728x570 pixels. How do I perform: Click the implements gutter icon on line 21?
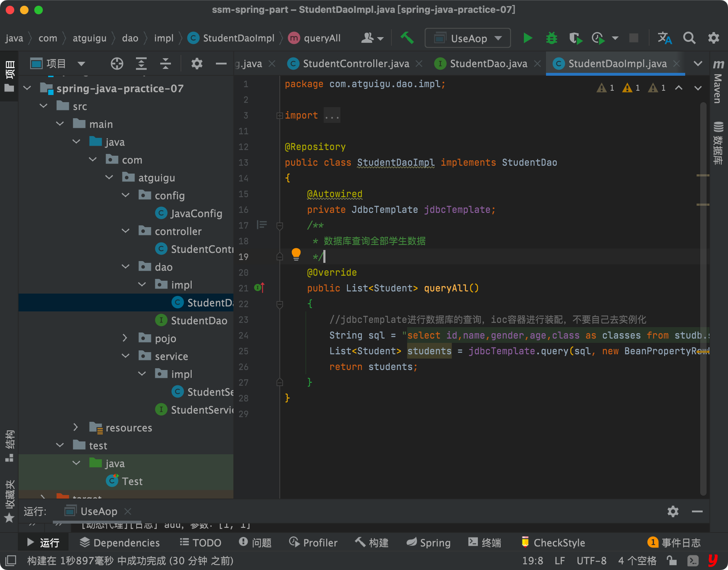tap(259, 287)
